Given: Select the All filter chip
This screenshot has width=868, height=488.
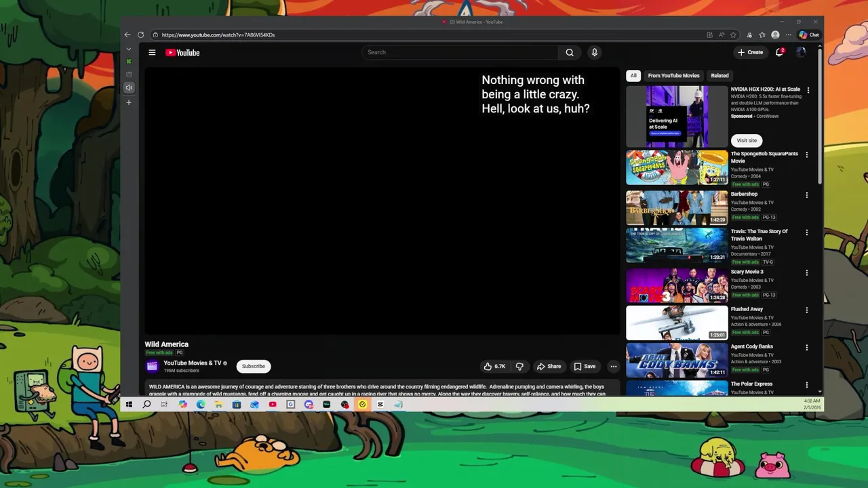Looking at the screenshot, I should point(633,76).
